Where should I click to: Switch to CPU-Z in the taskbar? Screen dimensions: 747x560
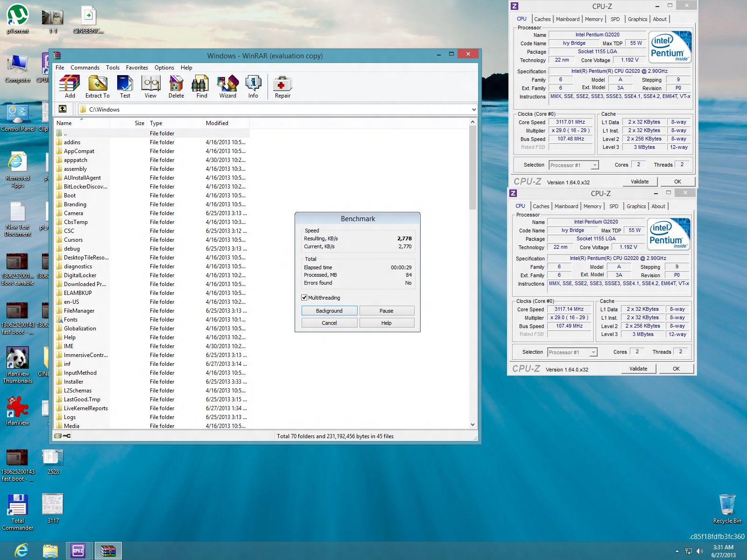point(78,551)
